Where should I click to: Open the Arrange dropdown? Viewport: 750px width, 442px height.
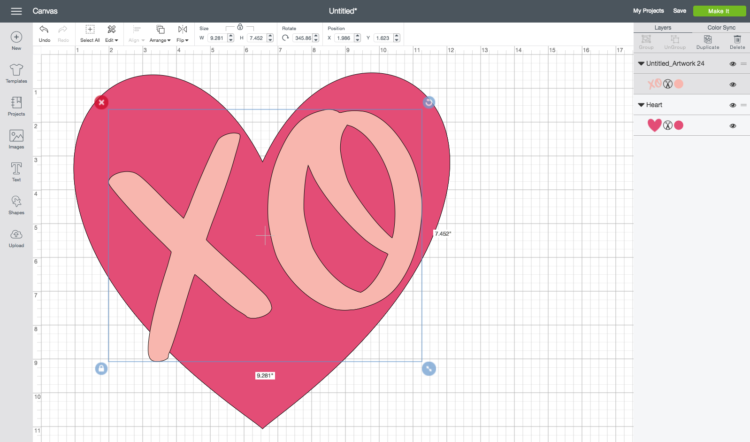tap(160, 33)
